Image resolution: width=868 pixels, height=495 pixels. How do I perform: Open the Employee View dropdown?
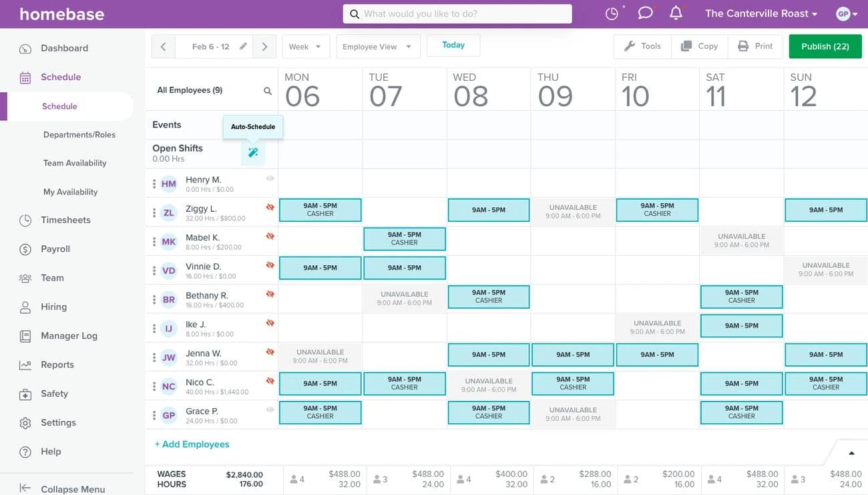tap(378, 47)
